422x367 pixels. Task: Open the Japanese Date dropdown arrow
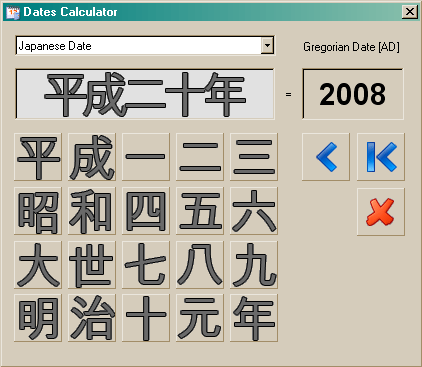point(267,45)
